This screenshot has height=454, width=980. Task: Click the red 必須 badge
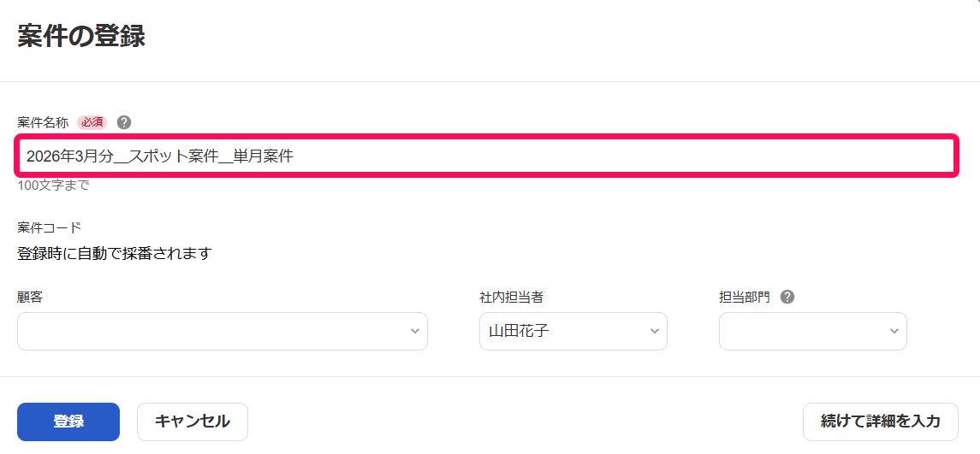coord(92,122)
